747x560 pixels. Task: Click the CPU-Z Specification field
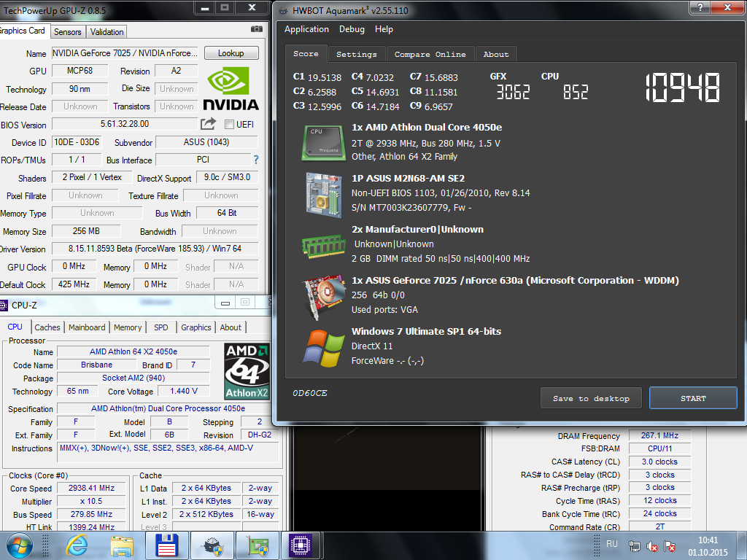coord(169,408)
